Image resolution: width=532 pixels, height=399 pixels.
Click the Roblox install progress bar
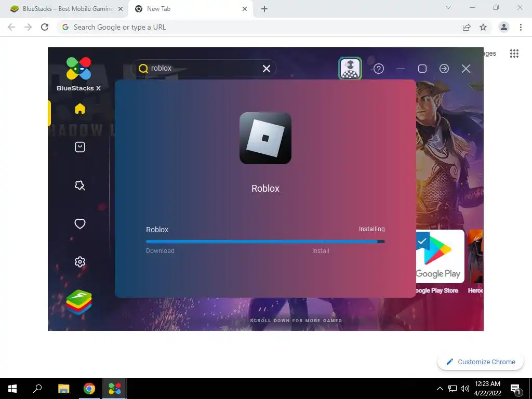point(265,242)
